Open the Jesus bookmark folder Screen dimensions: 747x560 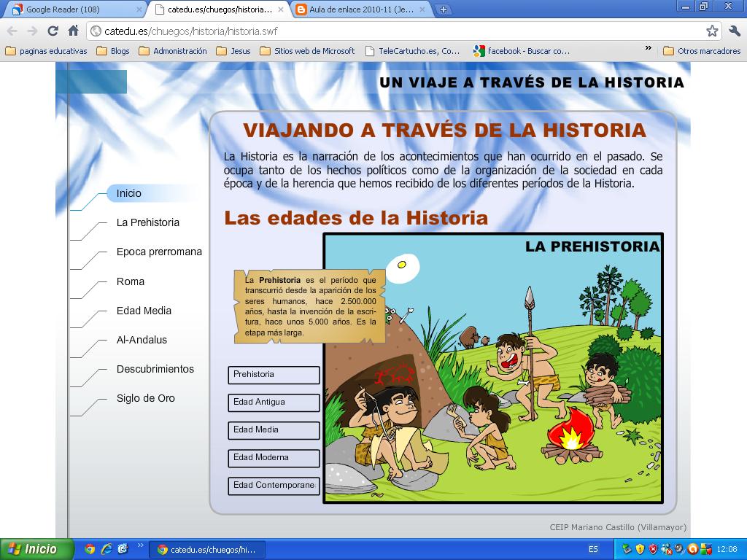(233, 51)
